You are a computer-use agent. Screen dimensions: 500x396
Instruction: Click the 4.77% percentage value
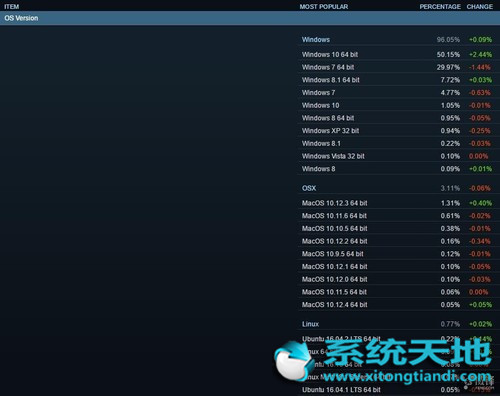(x=450, y=92)
